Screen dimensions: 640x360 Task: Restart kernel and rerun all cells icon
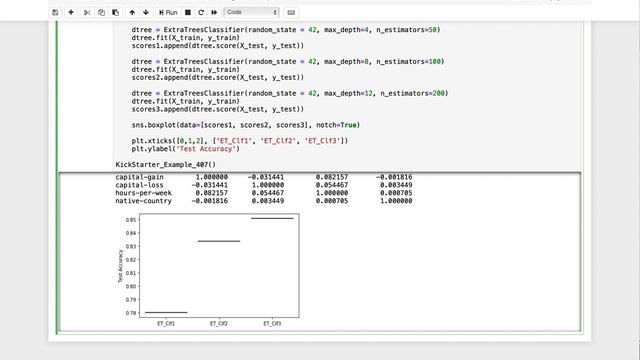click(214, 13)
